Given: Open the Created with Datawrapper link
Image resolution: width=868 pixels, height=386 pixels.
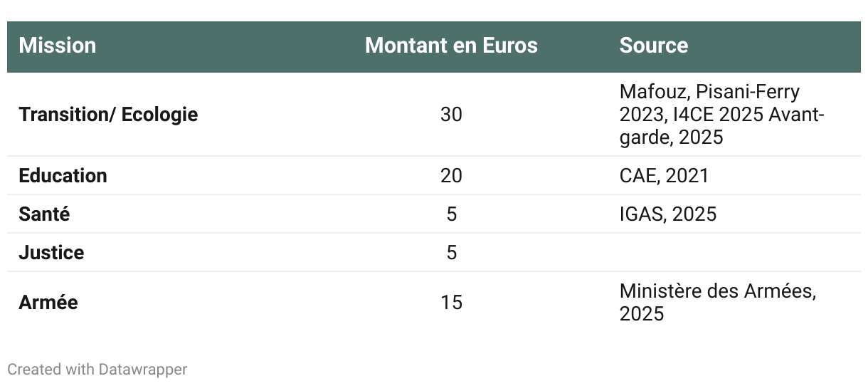Looking at the screenshot, I should click(x=97, y=369).
